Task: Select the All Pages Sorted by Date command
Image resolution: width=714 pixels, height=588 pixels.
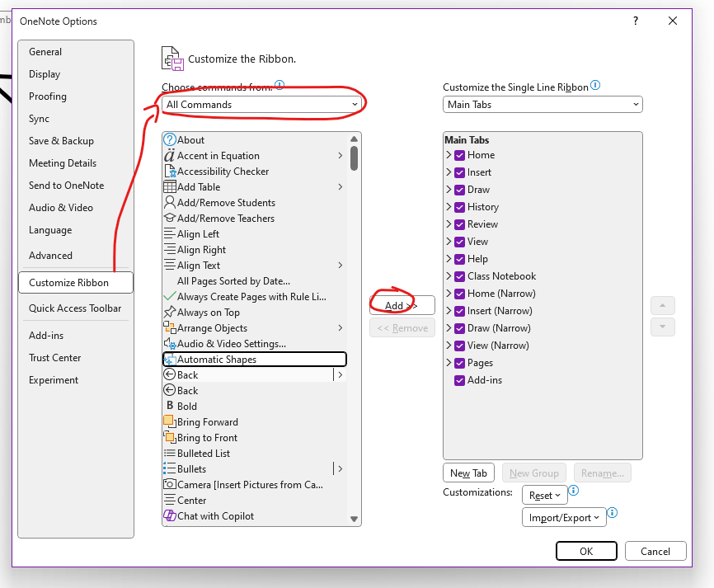Action: (x=254, y=281)
